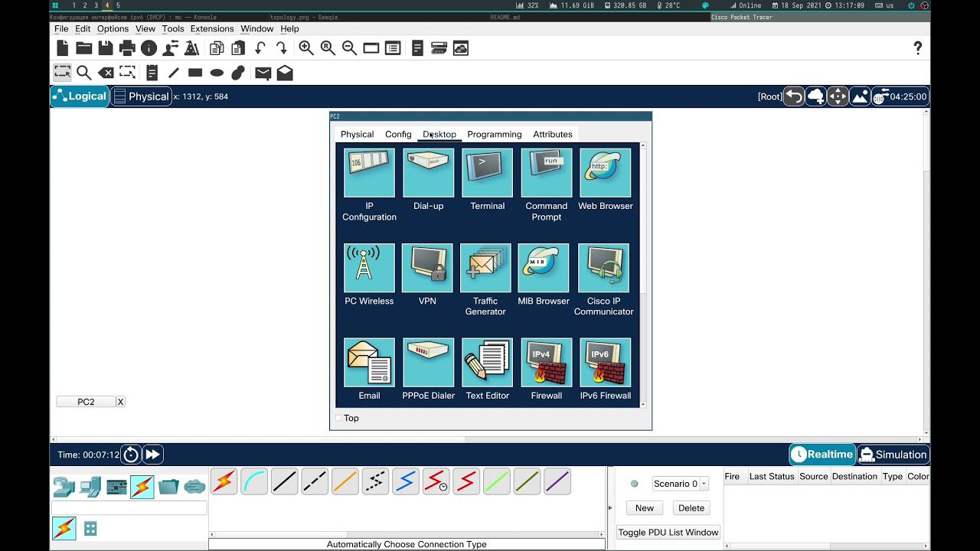This screenshot has height=551, width=980.
Task: Click the Zoom In magnifier icon
Action: click(x=306, y=48)
